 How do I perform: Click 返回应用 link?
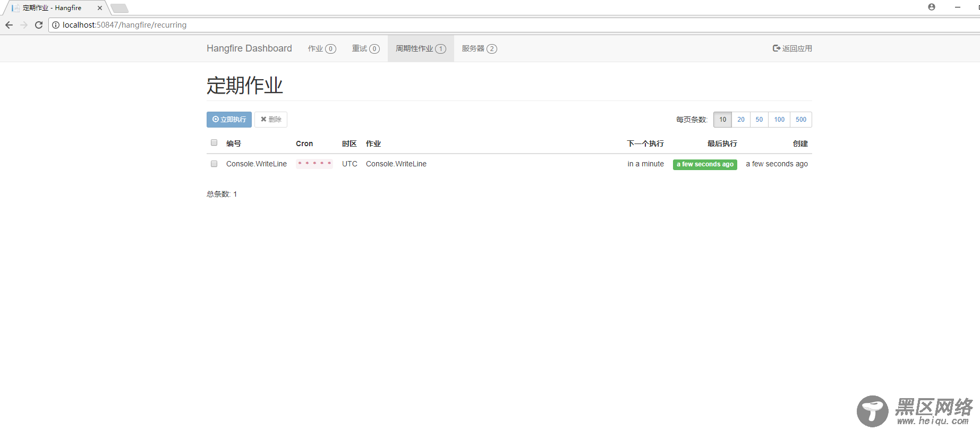[x=792, y=48]
